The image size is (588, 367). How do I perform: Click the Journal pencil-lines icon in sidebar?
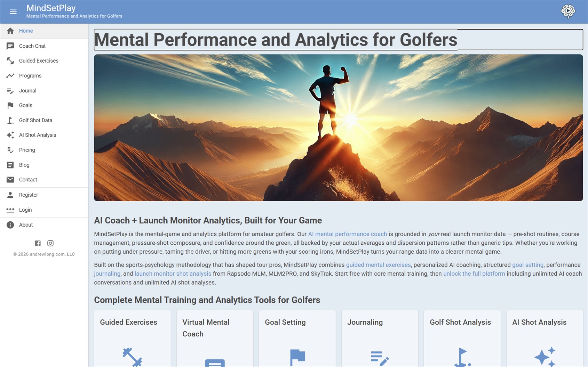point(10,91)
